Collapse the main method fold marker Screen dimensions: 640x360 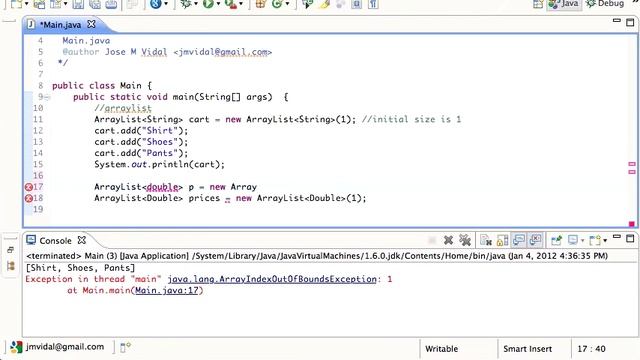[47, 97]
